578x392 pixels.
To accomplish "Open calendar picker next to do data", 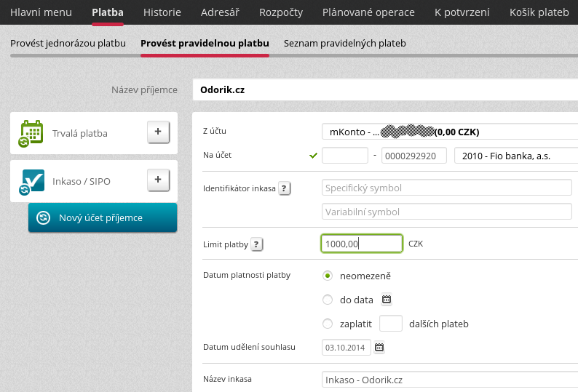I will pos(387,299).
